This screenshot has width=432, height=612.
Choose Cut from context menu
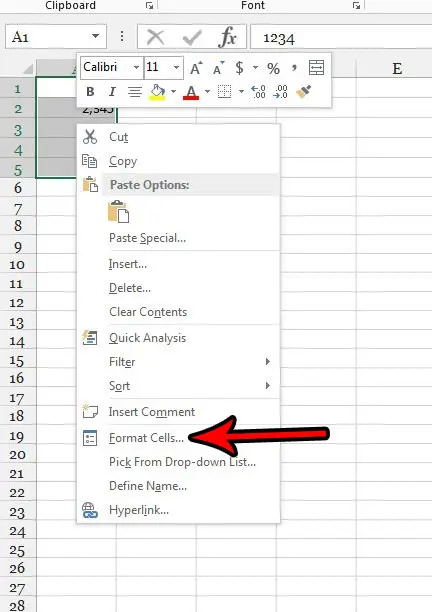[x=178, y=137]
